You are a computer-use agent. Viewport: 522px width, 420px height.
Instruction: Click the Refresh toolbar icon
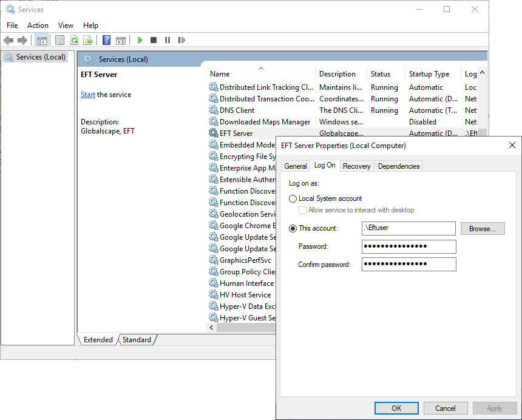(74, 41)
